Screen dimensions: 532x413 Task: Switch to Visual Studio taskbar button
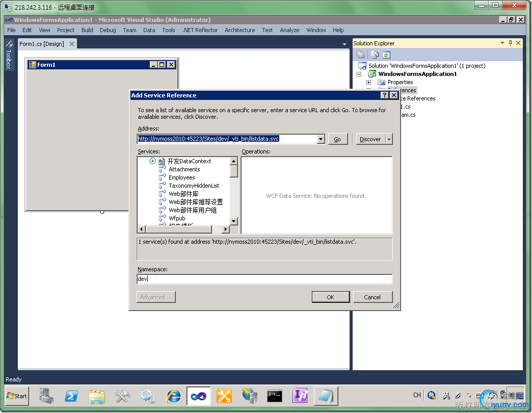(x=199, y=396)
